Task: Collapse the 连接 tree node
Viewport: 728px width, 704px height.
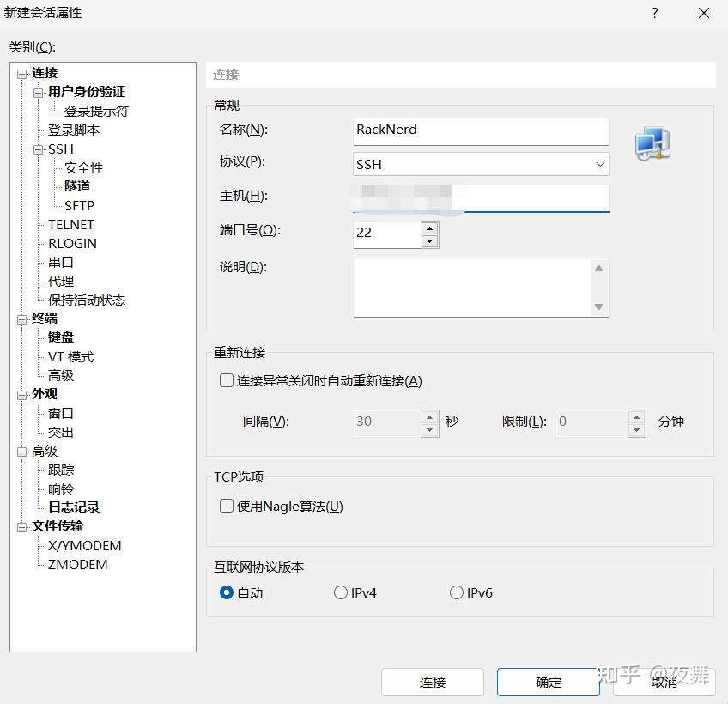Action: 21,74
